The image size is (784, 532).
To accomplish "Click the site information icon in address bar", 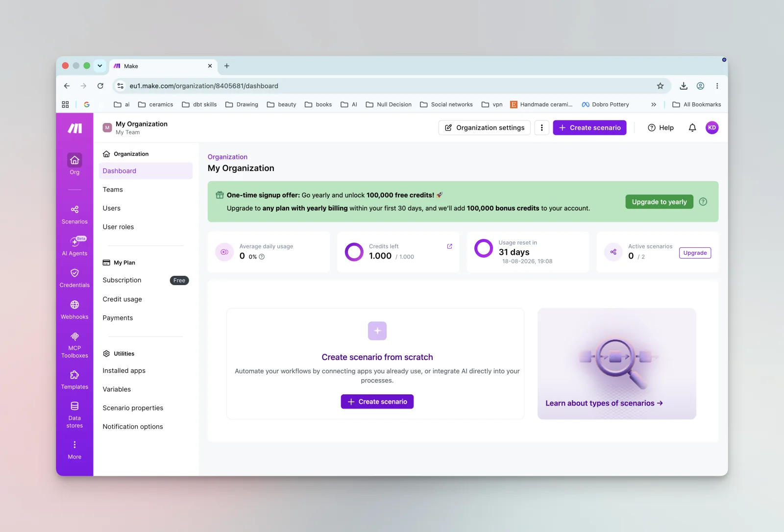I will (121, 86).
